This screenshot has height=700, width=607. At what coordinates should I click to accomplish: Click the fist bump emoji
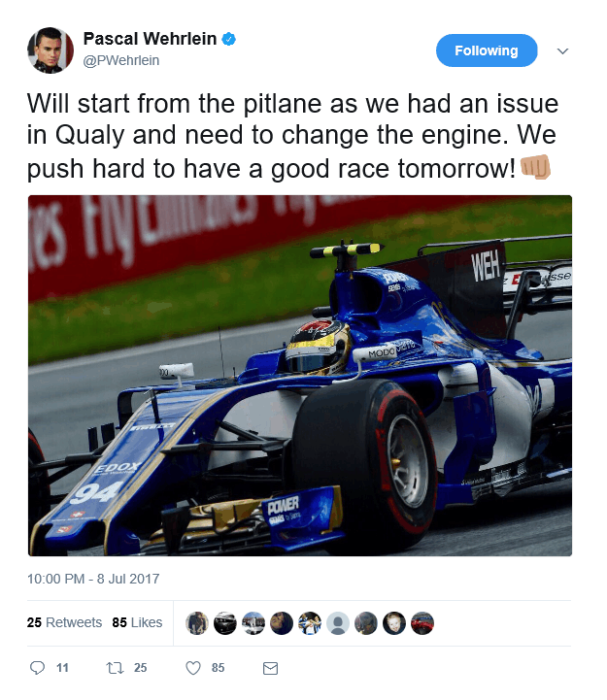coord(535,167)
